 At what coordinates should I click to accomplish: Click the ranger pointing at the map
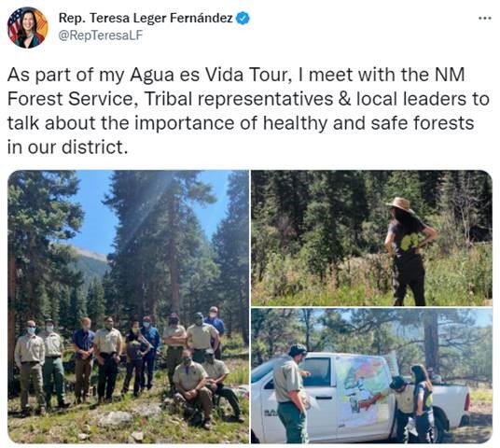(402, 408)
